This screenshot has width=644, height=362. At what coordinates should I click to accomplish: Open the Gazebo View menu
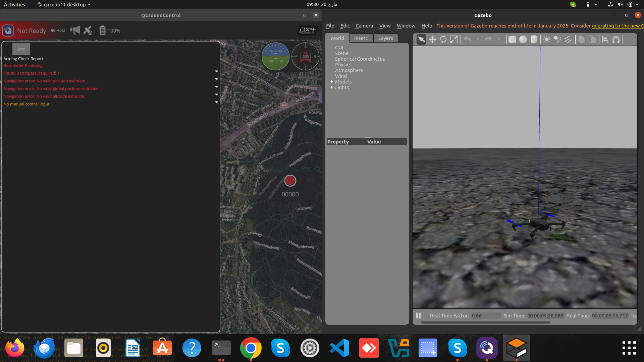click(385, 26)
